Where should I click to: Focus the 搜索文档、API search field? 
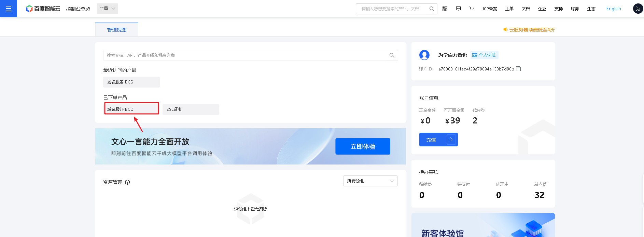click(250, 55)
